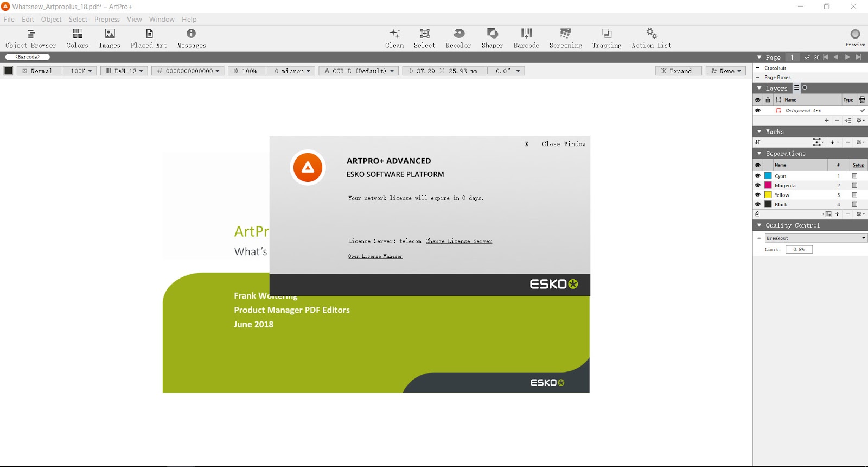Open the OCR-B font dropdown
The image size is (868, 467).
[359, 71]
